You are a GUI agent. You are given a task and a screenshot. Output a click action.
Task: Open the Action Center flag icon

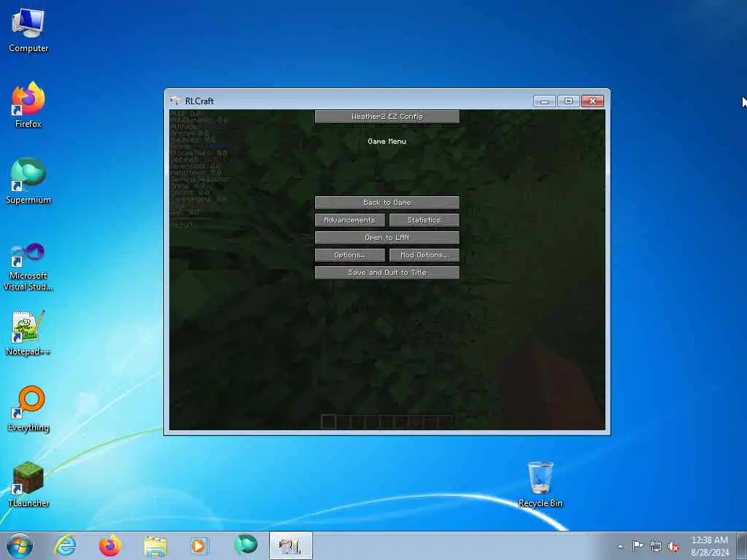(638, 545)
